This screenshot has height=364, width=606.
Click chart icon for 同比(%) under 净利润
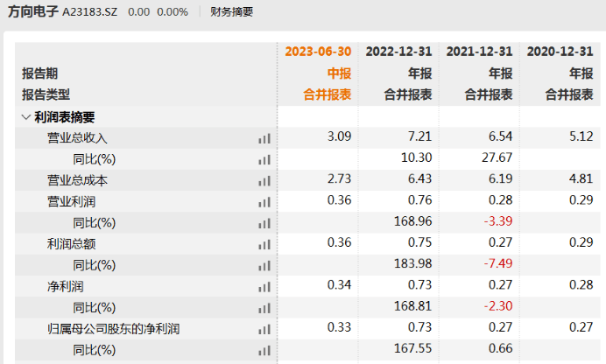(264, 308)
